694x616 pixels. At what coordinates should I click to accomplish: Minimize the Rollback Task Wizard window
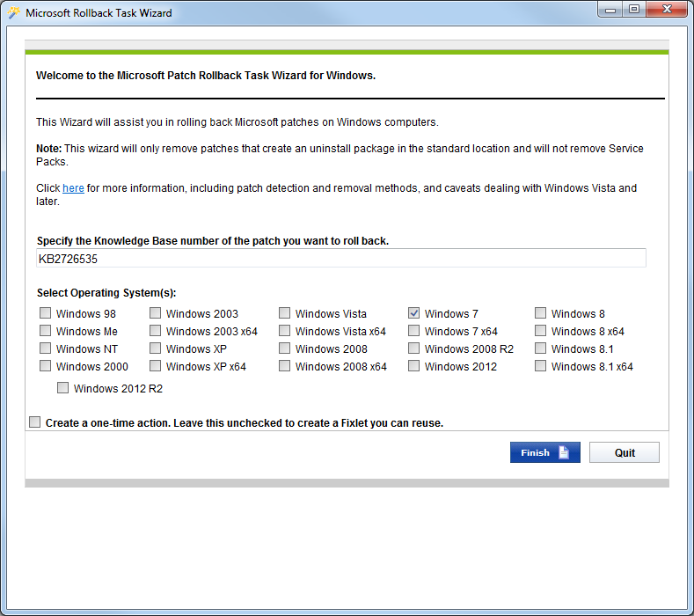click(x=610, y=10)
